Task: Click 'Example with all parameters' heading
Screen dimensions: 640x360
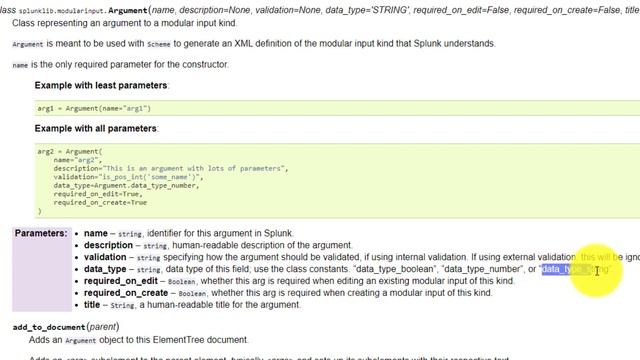Action: coord(96,128)
